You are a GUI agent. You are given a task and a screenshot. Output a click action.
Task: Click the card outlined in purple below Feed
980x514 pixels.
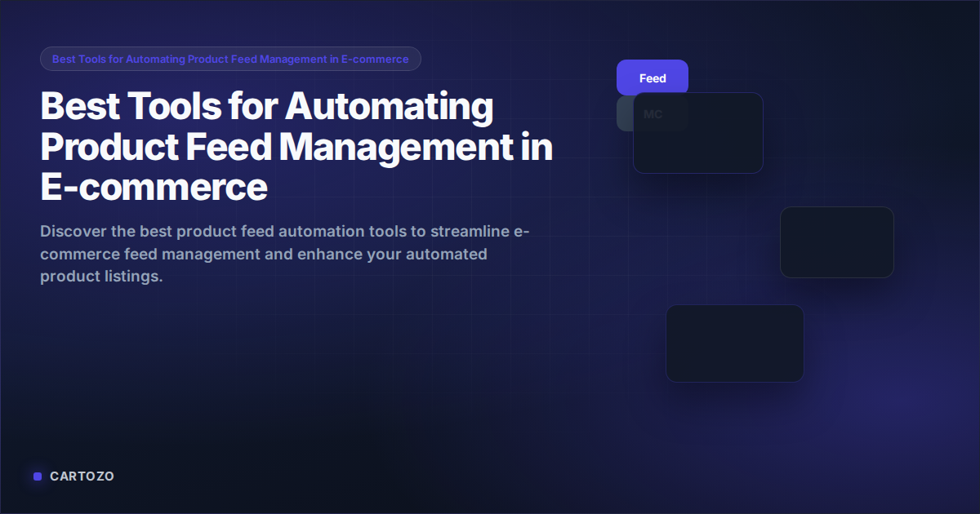coord(698,133)
